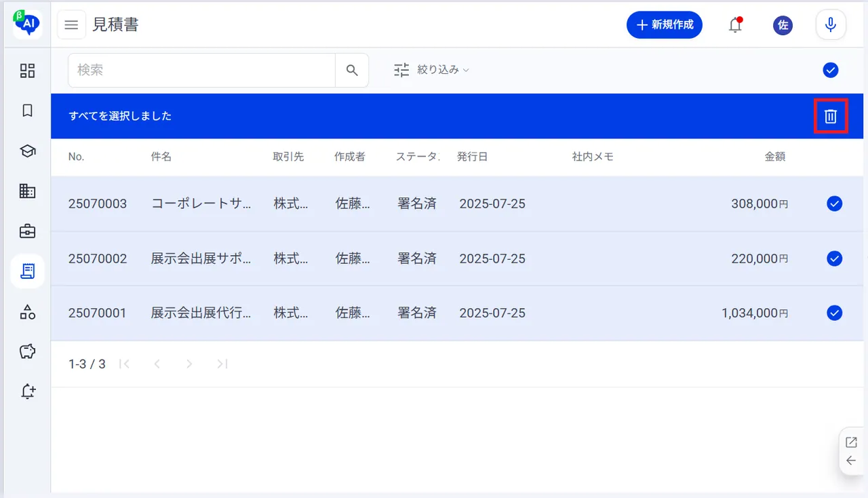This screenshot has width=868, height=498.
Task: Go to next page of results
Action: point(189,364)
